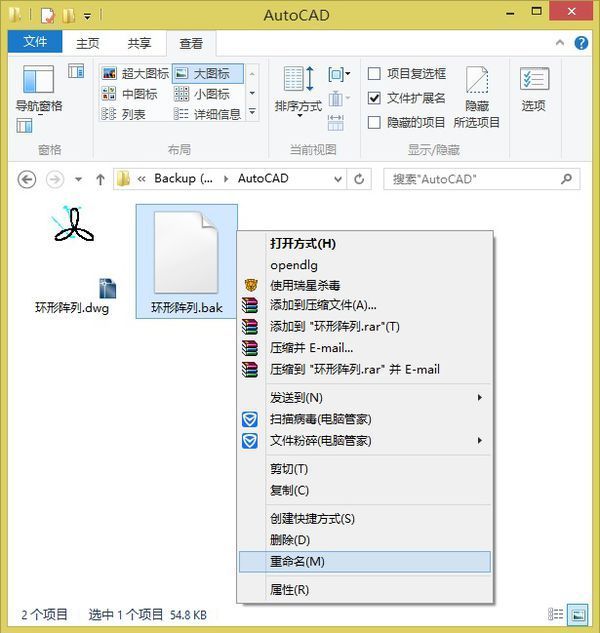Click the New folder quick access icon
Screen dimensions: 600x633
(x=69, y=15)
